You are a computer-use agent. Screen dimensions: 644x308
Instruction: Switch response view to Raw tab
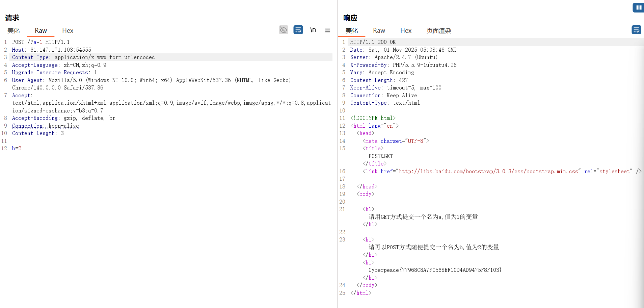(379, 31)
